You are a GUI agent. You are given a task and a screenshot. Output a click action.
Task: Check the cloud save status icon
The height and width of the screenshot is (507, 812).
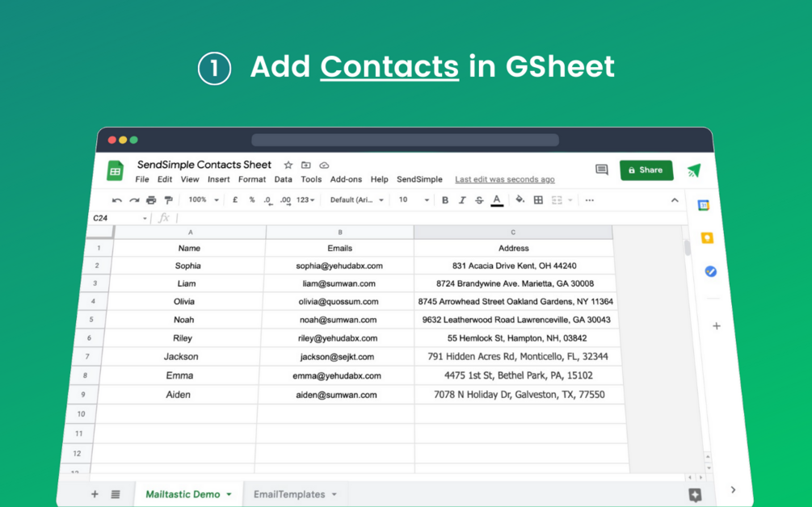(x=324, y=165)
